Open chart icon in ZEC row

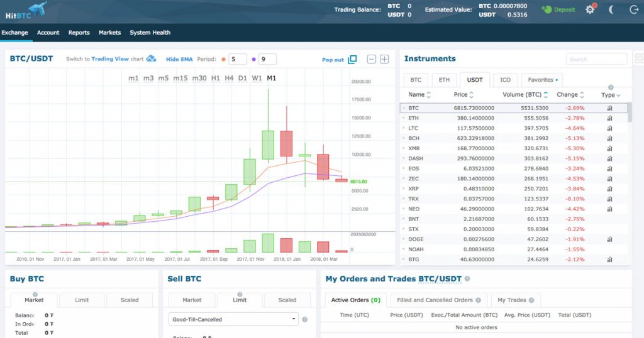[x=609, y=179]
